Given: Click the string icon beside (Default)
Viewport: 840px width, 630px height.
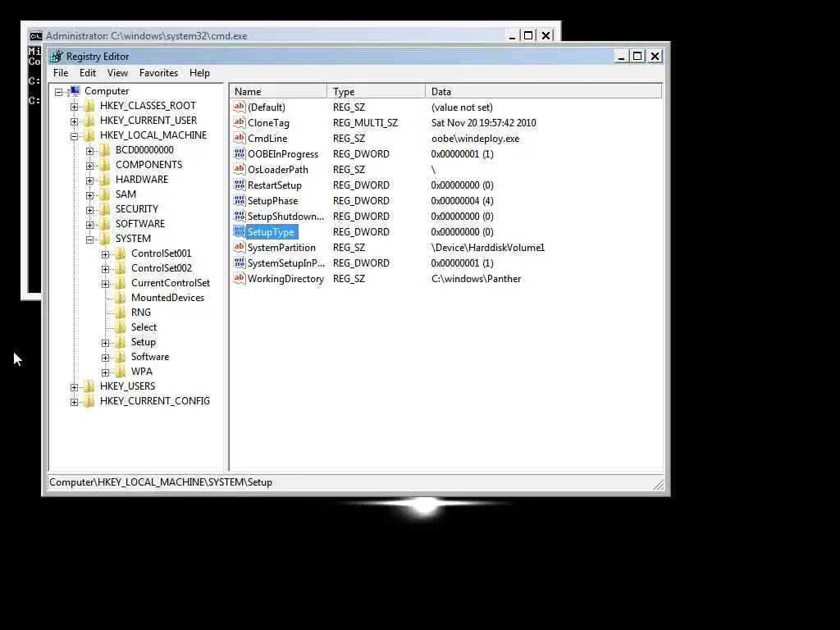Looking at the screenshot, I should [240, 107].
